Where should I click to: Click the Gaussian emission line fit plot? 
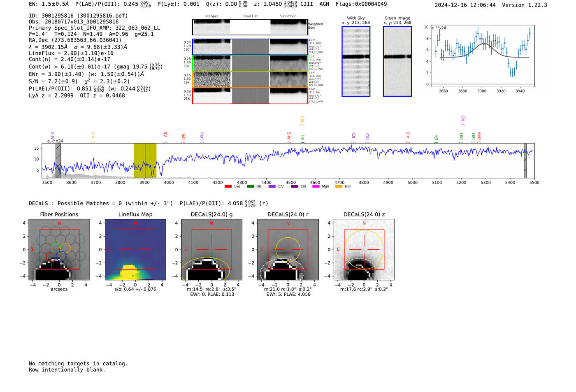coord(482,56)
